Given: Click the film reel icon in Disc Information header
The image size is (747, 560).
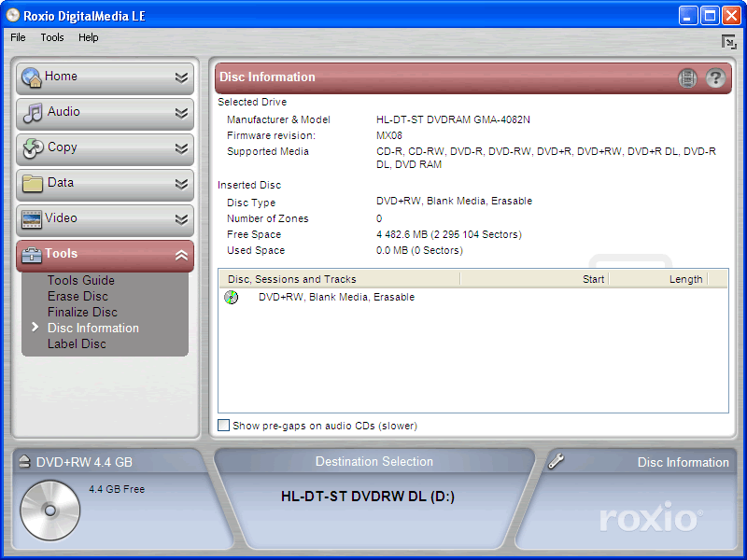Looking at the screenshot, I should point(687,77).
